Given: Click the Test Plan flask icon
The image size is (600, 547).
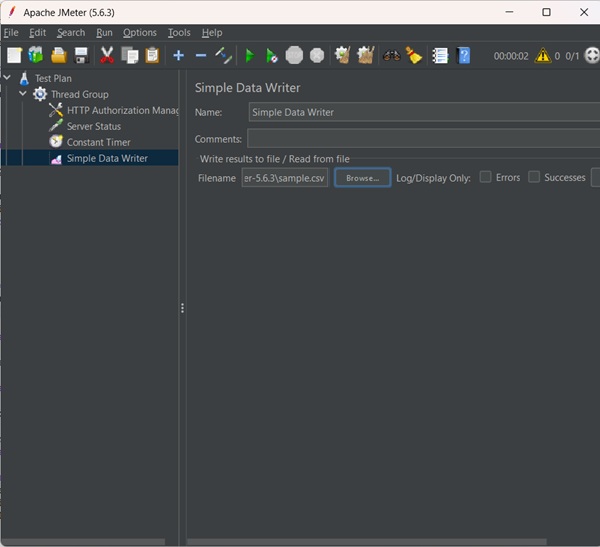Looking at the screenshot, I should pos(24,78).
